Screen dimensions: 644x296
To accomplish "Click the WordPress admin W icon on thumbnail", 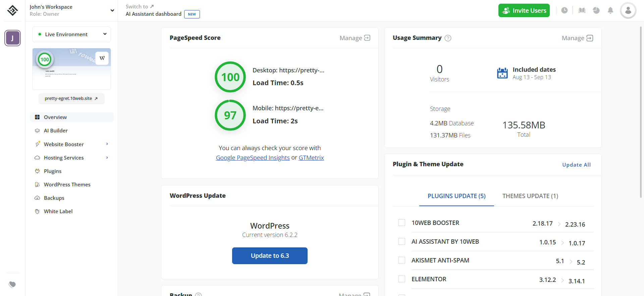I will tap(102, 58).
